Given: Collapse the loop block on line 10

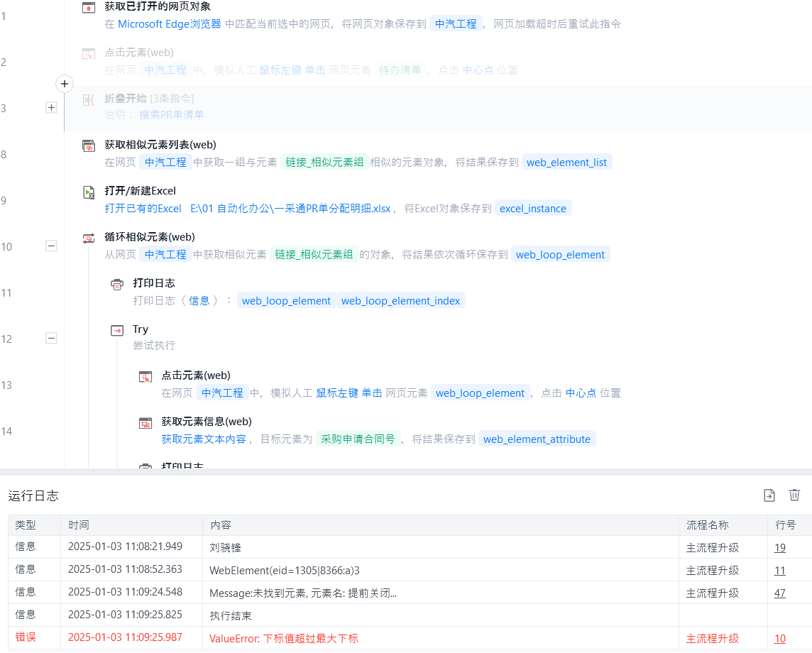Looking at the screenshot, I should click(51, 246).
